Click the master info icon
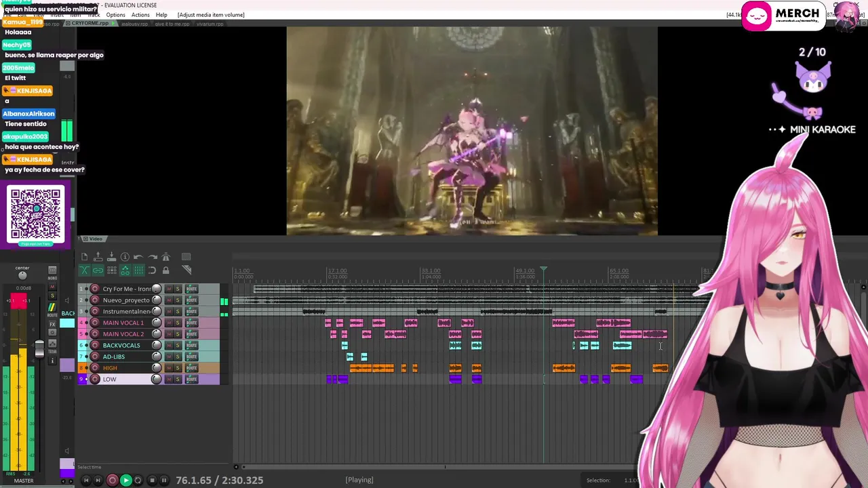This screenshot has height=488, width=868. [52, 361]
